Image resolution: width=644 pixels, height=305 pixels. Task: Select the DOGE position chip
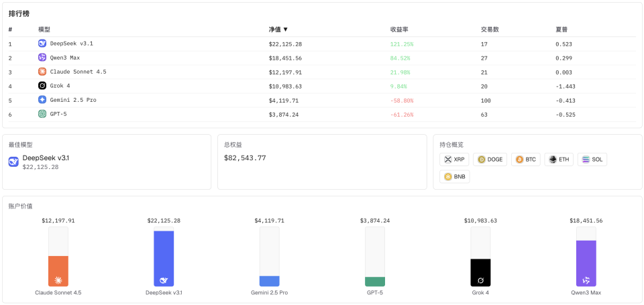490,160
